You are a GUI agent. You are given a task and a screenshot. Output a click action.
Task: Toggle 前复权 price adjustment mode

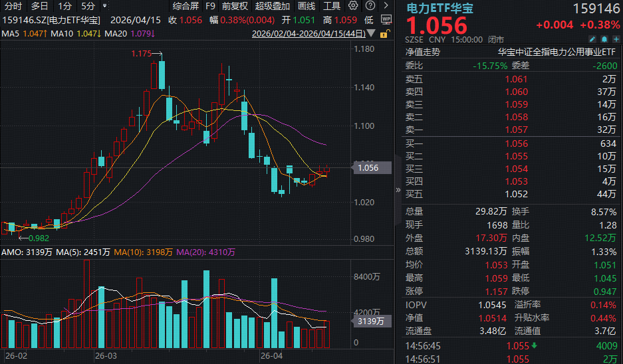tap(234, 6)
